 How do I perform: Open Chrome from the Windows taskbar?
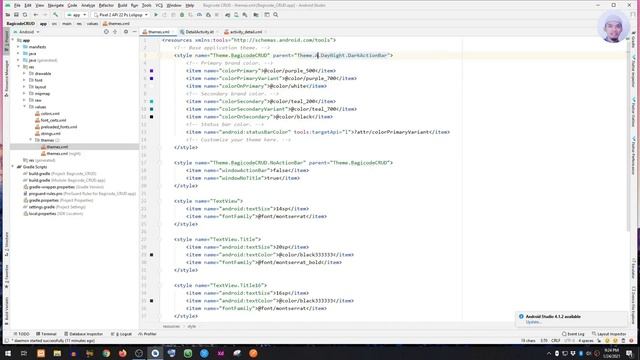106,353
